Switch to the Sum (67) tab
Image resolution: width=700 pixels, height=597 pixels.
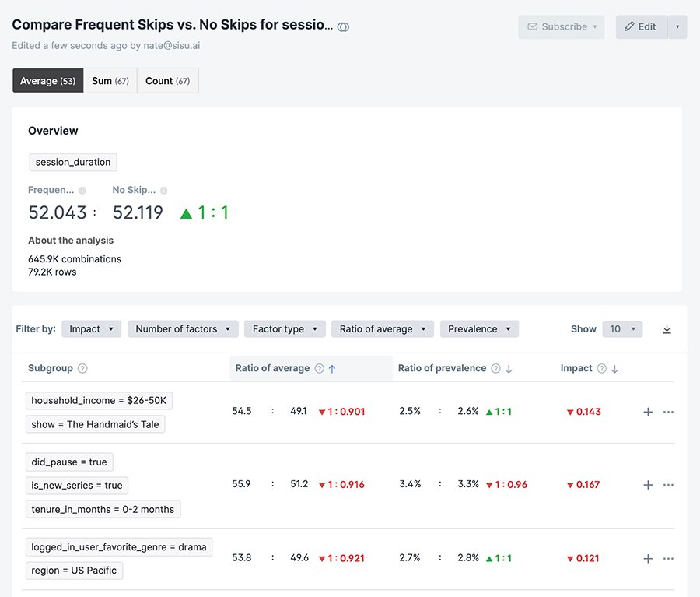tap(110, 80)
